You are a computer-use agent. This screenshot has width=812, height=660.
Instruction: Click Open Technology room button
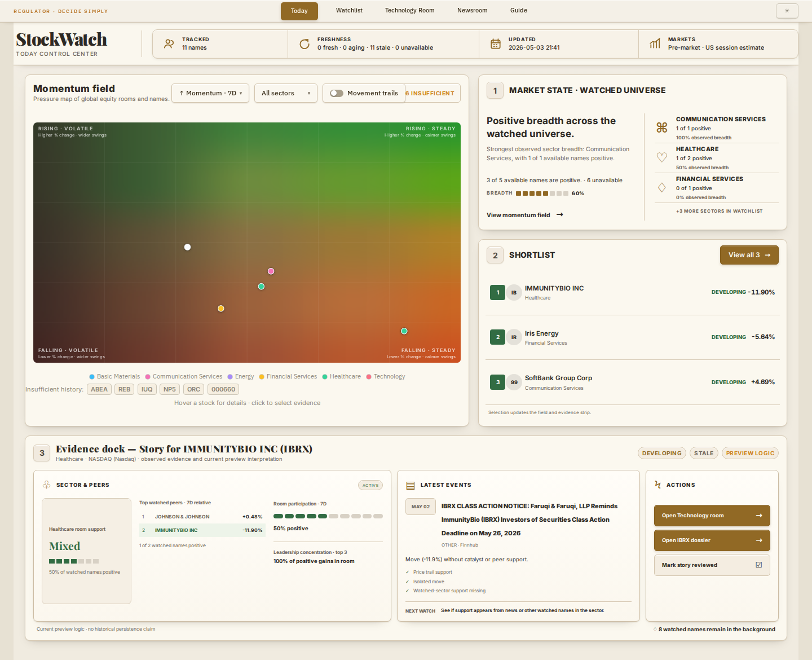pyautogui.click(x=712, y=516)
